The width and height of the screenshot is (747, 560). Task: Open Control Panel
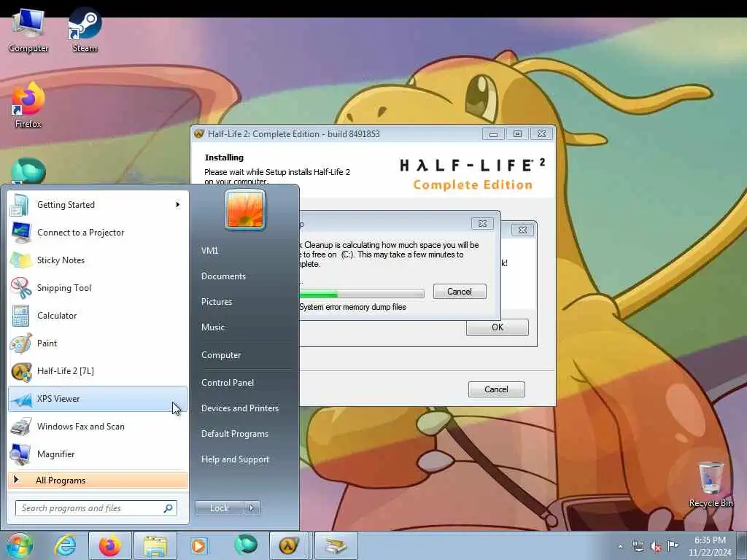point(228,382)
